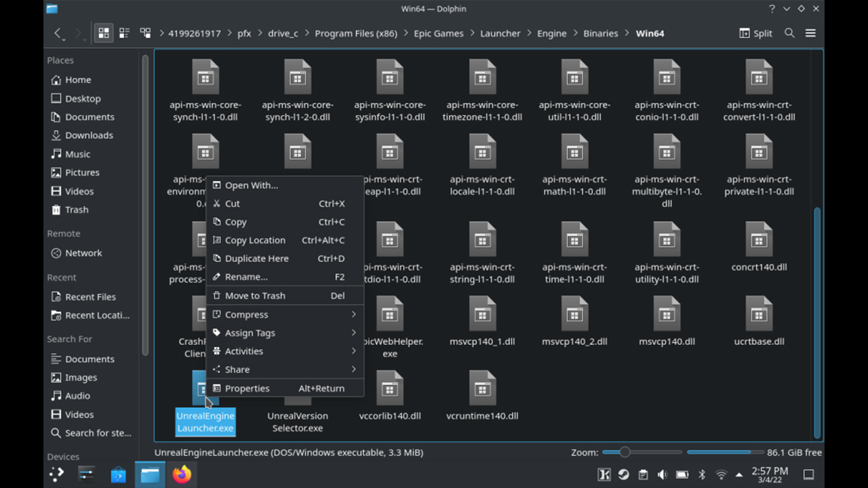The height and width of the screenshot is (488, 868).
Task: Open Trash in Places sidebar
Action: pos(77,209)
